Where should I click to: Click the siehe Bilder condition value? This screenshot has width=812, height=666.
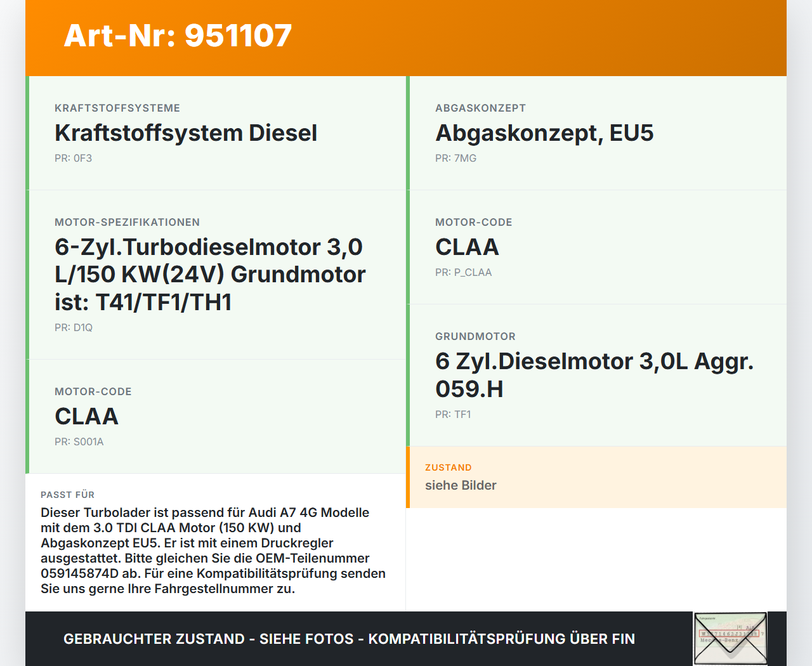click(461, 485)
